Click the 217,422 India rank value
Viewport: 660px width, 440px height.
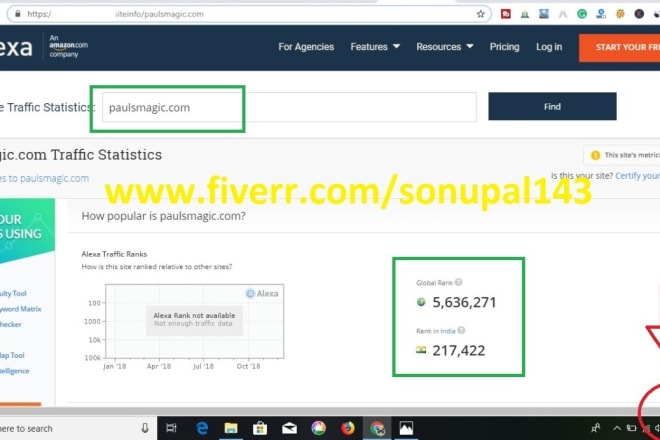click(459, 350)
